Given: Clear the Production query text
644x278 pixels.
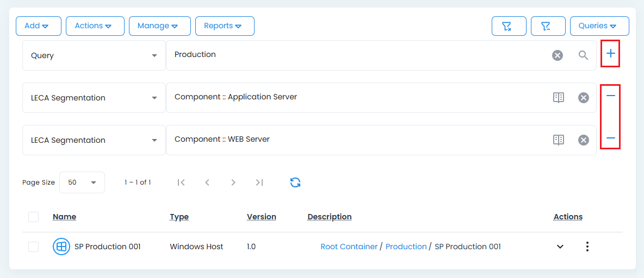Looking at the screenshot, I should pyautogui.click(x=558, y=55).
